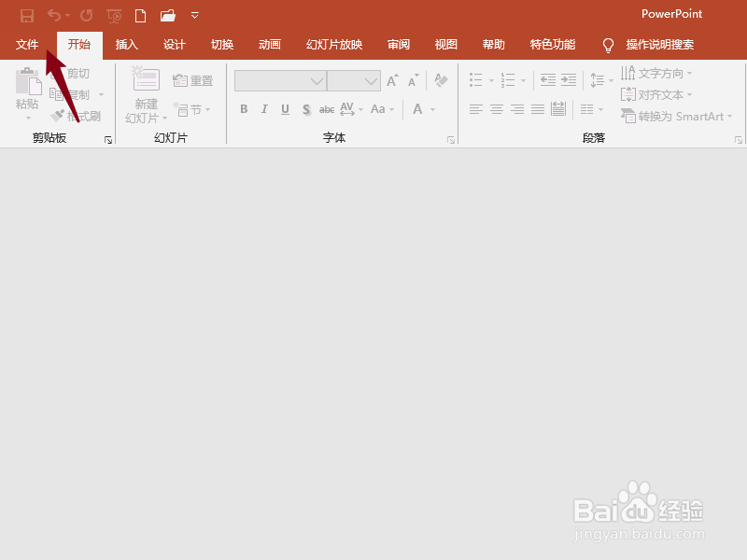Open the font size combo box
The image size is (747, 560).
pyautogui.click(x=354, y=81)
